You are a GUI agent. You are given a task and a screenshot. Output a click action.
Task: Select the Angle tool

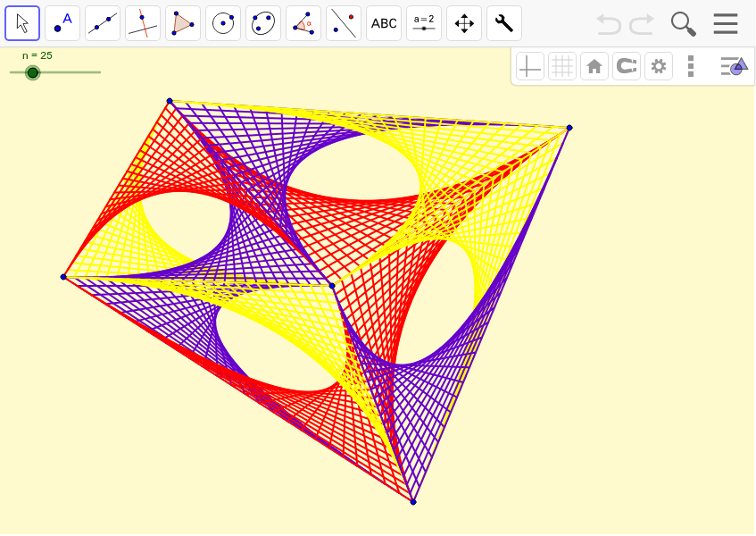(x=303, y=23)
